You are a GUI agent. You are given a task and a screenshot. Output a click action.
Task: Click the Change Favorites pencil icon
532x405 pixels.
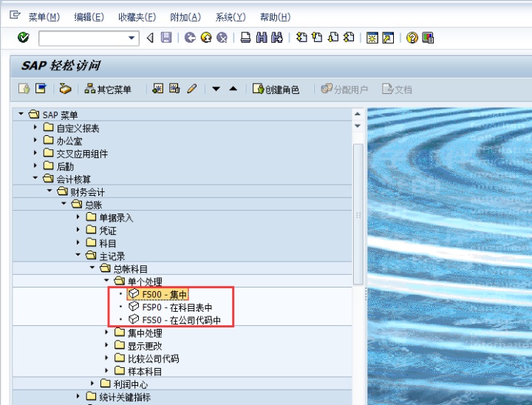[191, 89]
